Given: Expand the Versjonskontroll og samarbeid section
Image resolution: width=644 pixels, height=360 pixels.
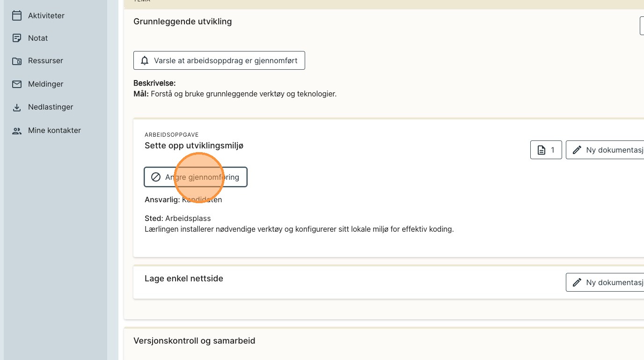Looking at the screenshot, I should (194, 341).
